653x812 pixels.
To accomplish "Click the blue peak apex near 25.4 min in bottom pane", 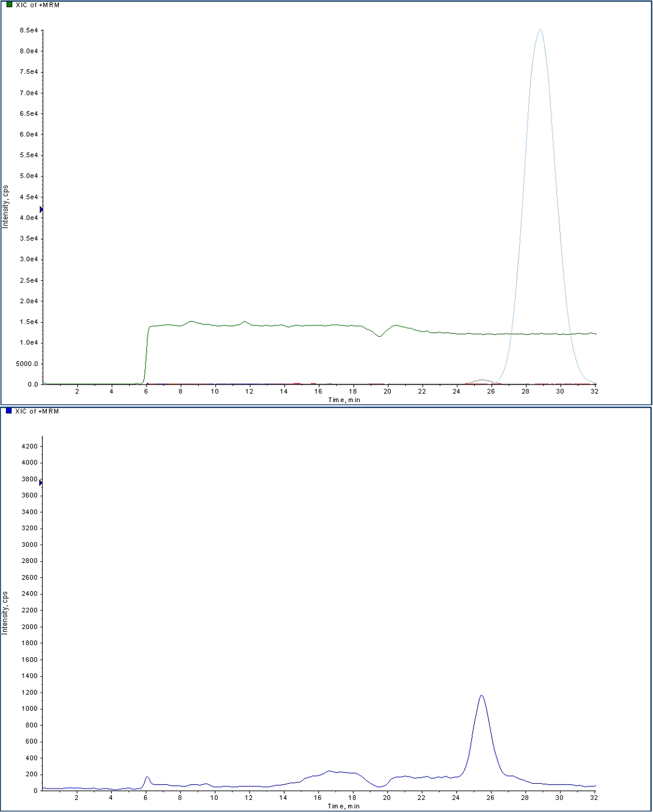I will (481, 696).
